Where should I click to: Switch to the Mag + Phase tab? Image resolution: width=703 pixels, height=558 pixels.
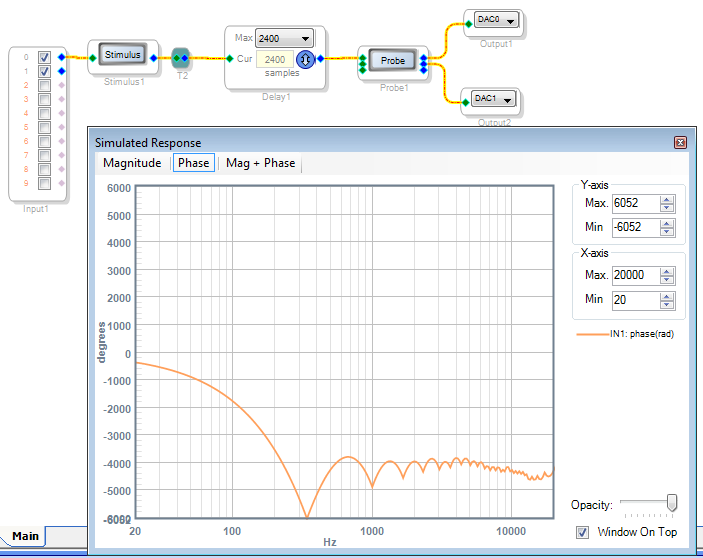click(x=261, y=163)
